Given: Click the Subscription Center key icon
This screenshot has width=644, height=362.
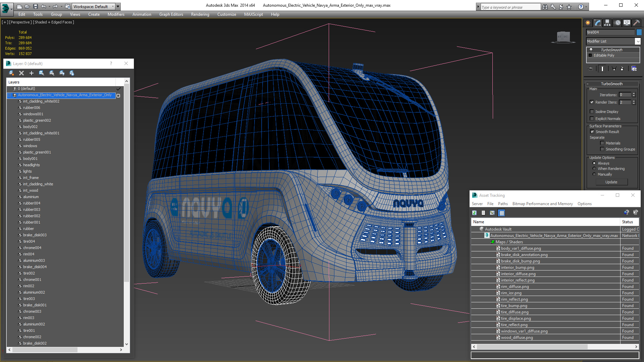Looking at the screenshot, I should 553,7.
